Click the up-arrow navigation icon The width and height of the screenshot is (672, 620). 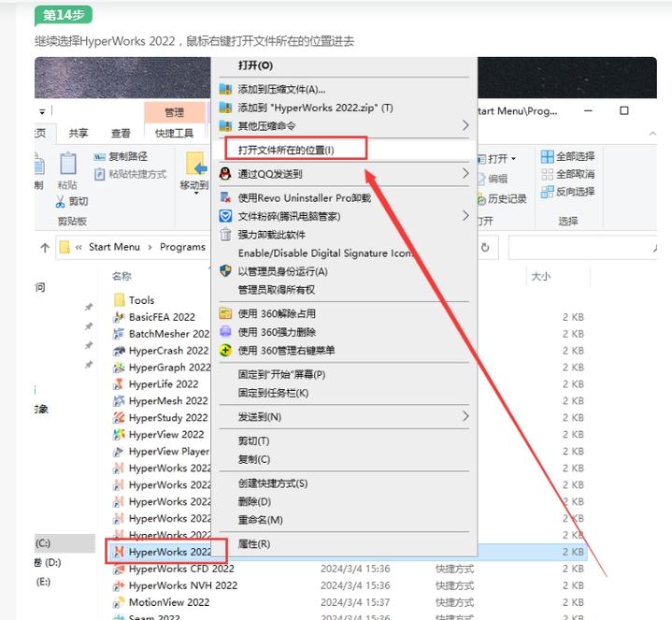45,248
